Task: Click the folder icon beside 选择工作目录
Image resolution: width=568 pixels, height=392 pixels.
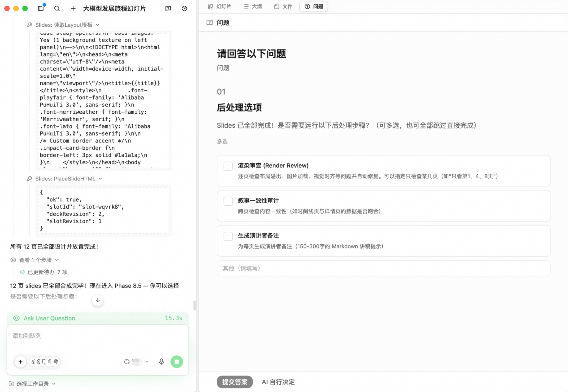Action: pyautogui.click(x=12, y=383)
